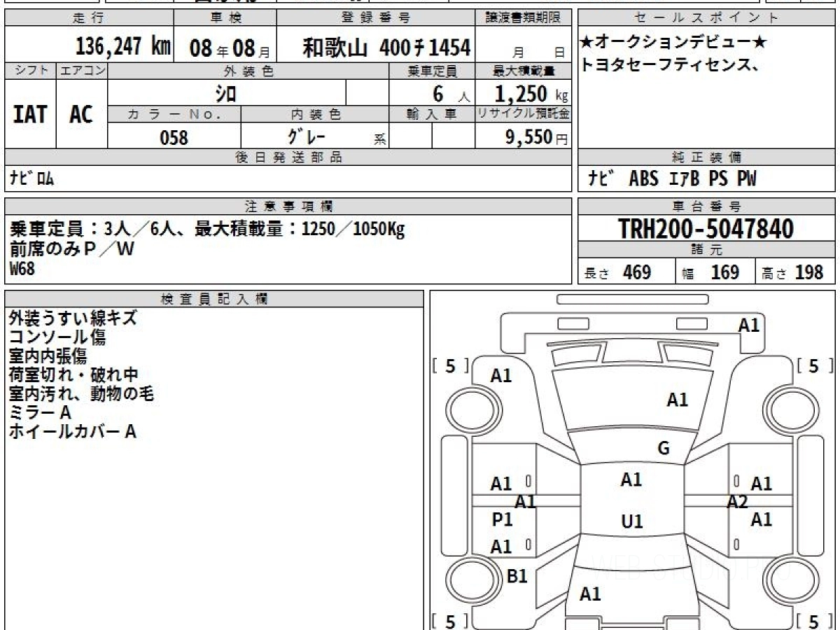Viewport: 840px width, 630px height.
Task: Click the 乗車定員 header cell
Action: click(x=432, y=71)
